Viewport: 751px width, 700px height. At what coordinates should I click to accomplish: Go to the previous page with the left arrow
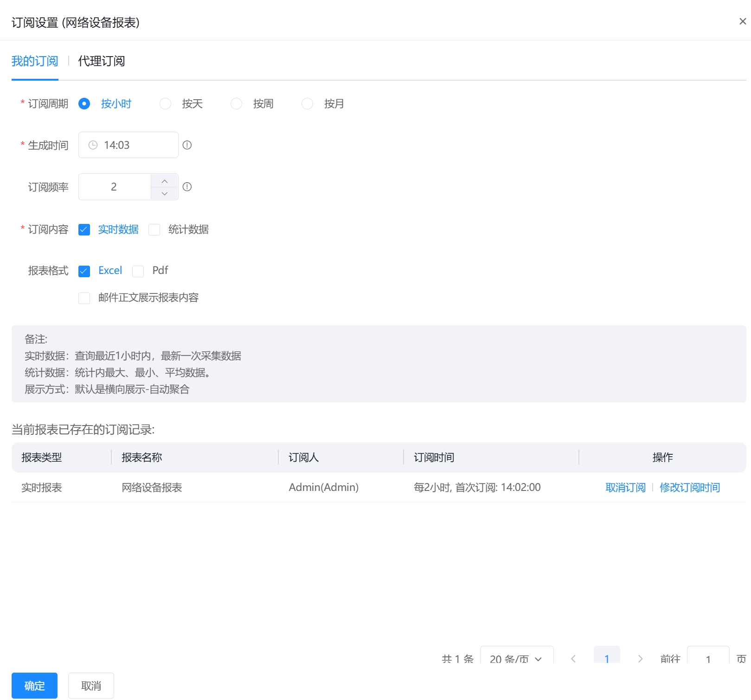(x=573, y=658)
